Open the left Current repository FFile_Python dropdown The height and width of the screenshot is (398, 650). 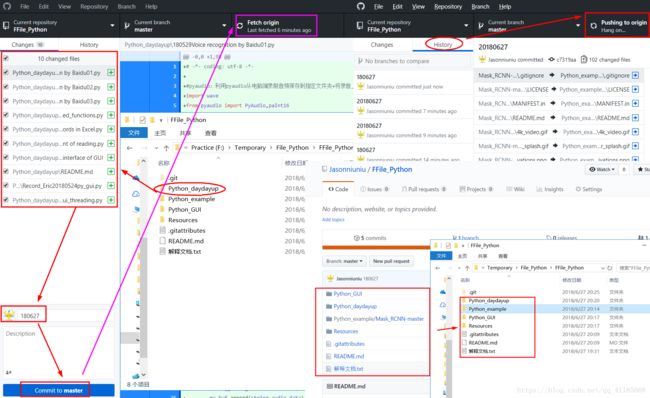[59, 26]
